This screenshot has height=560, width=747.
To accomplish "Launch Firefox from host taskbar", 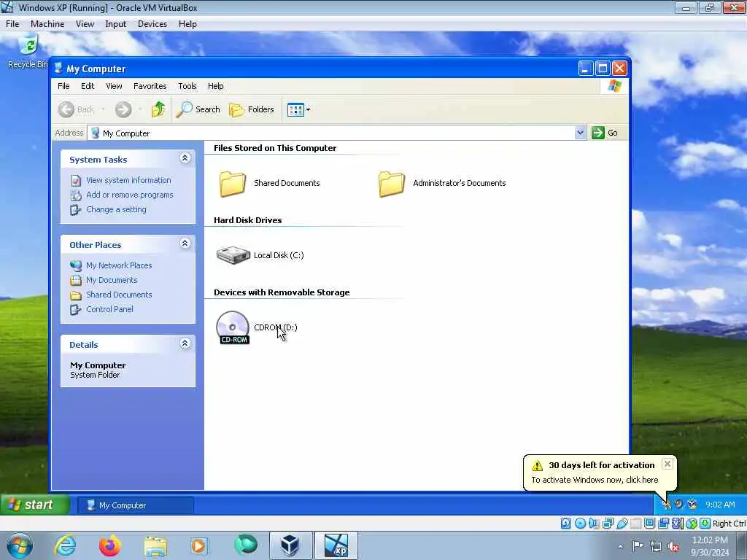I will (110, 545).
